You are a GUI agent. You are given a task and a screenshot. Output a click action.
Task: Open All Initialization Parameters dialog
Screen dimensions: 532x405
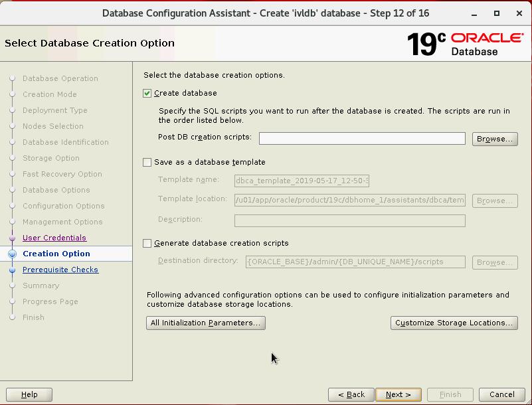pos(205,323)
